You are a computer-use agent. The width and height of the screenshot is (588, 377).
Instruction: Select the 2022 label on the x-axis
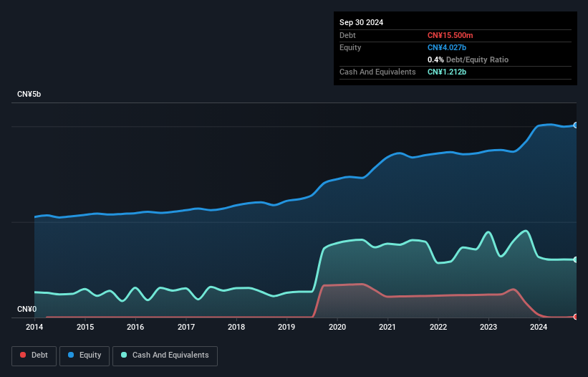438,328
